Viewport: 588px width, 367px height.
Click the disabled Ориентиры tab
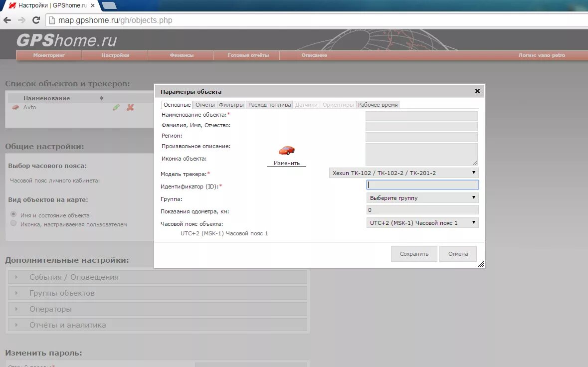pyautogui.click(x=338, y=105)
